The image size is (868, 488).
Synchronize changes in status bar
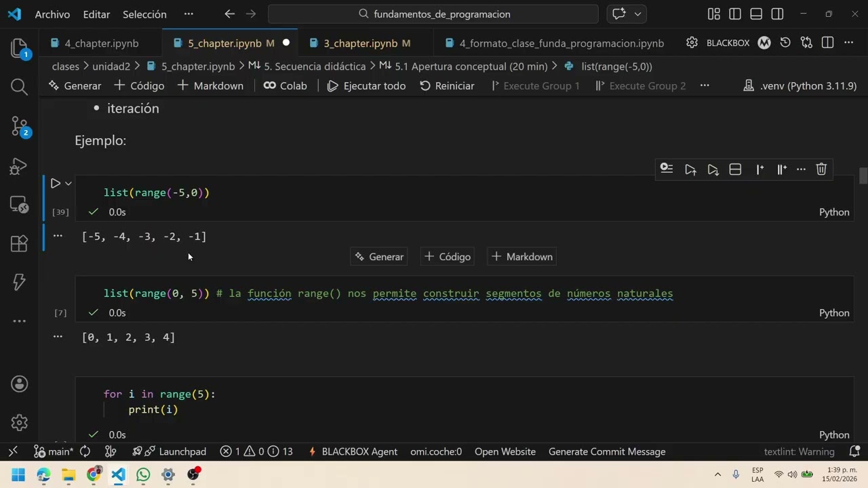click(x=85, y=451)
